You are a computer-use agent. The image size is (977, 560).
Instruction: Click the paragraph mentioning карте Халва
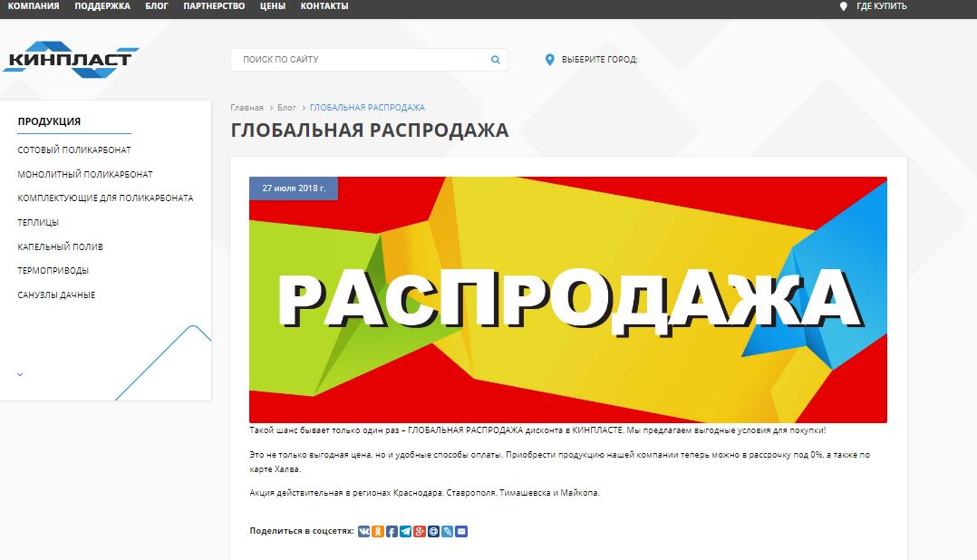(559, 462)
